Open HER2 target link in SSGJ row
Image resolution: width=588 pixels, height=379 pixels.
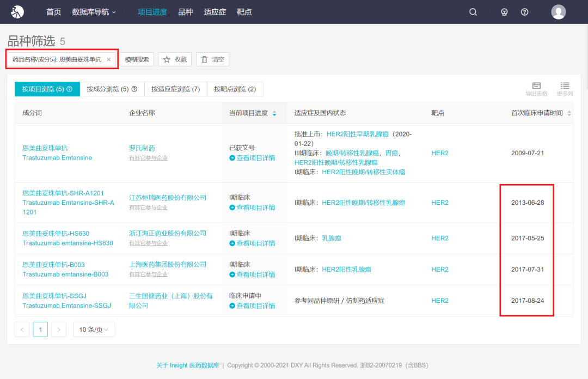(440, 301)
